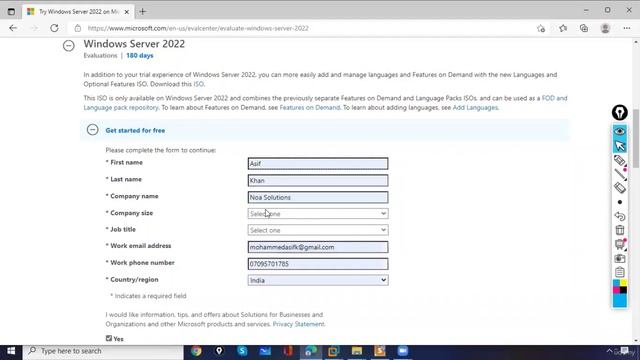
Task: View site information lock icon
Action: pyautogui.click(x=78, y=28)
